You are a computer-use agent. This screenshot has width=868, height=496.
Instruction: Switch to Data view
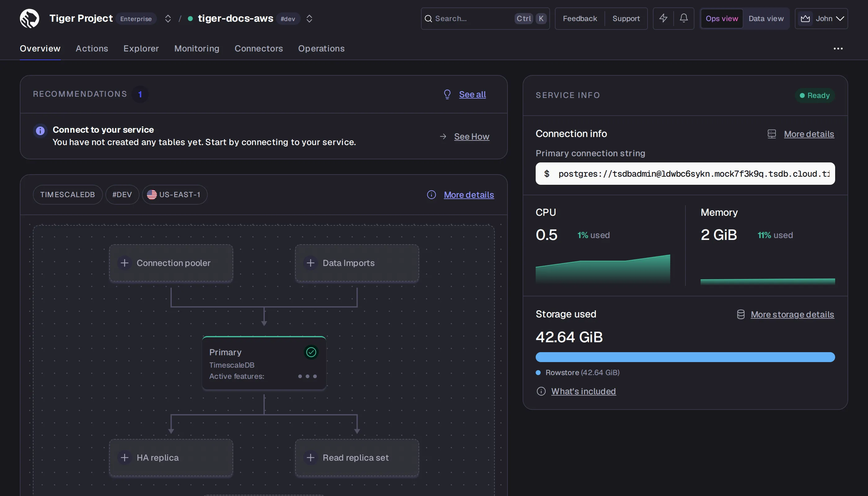tap(766, 18)
